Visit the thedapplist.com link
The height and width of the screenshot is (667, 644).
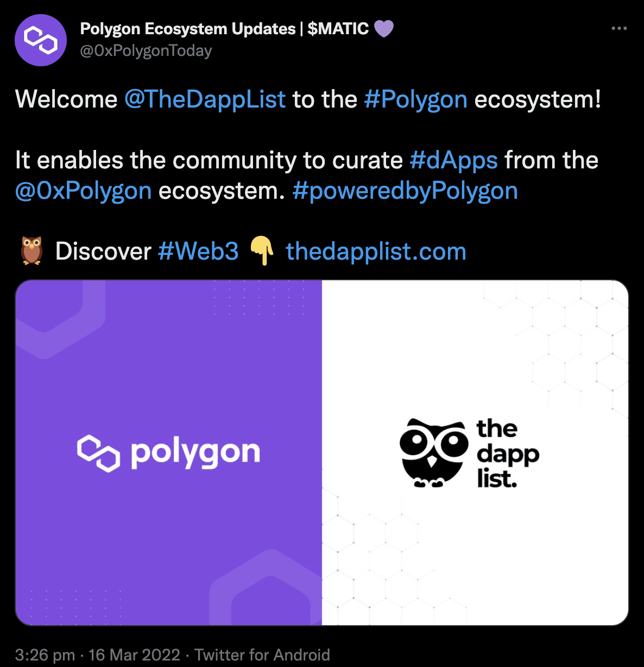[x=376, y=251]
